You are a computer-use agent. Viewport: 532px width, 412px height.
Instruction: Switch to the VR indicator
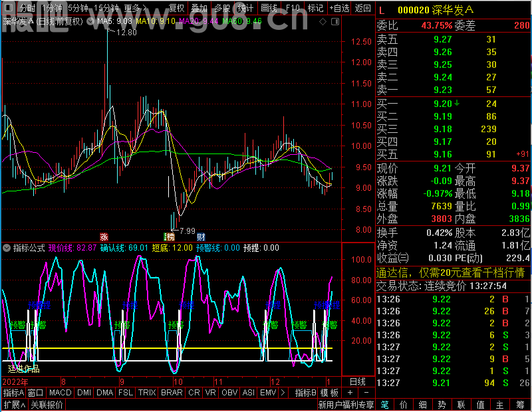coord(210,393)
